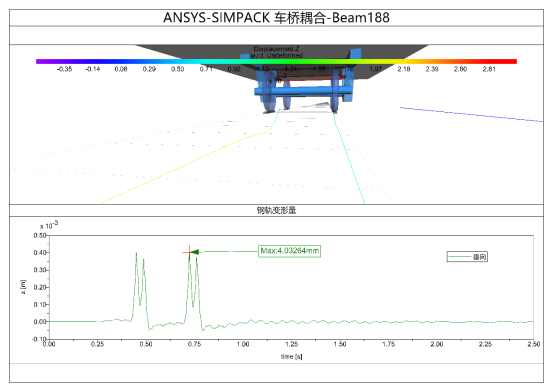Click the z [m] y-axis label
The width and height of the screenshot is (554, 392).
pos(23,287)
